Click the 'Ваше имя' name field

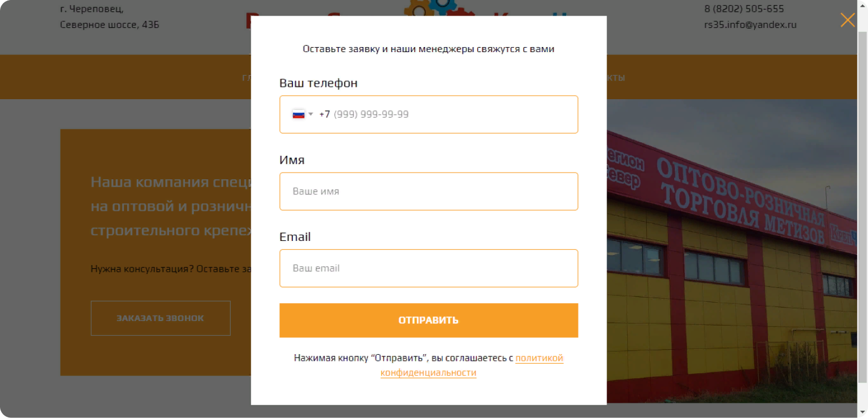click(x=428, y=191)
